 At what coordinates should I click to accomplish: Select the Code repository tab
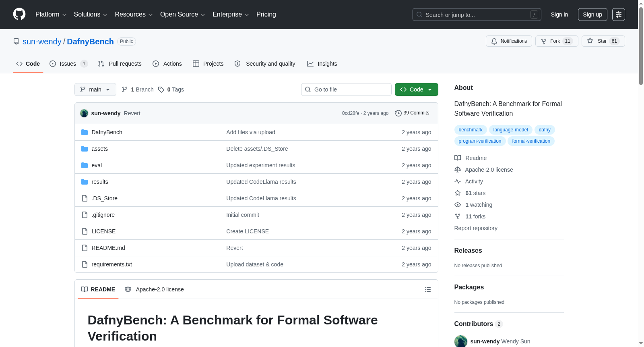28,64
